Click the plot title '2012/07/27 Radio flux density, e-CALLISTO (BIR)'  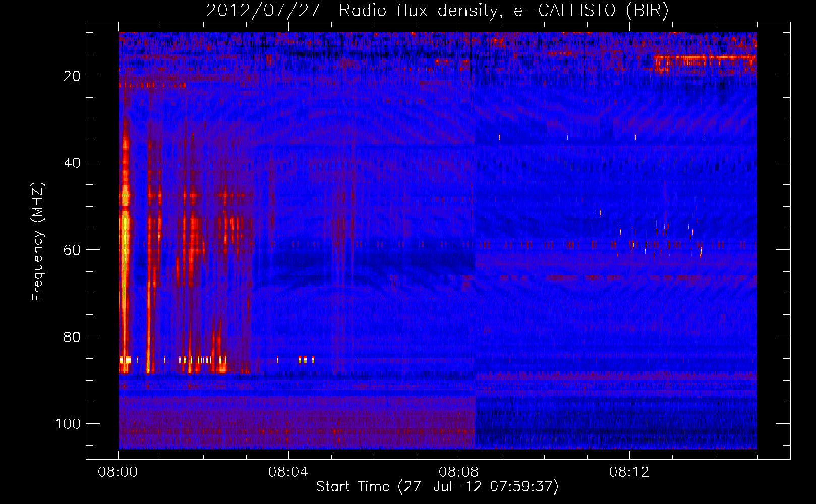[x=437, y=10]
